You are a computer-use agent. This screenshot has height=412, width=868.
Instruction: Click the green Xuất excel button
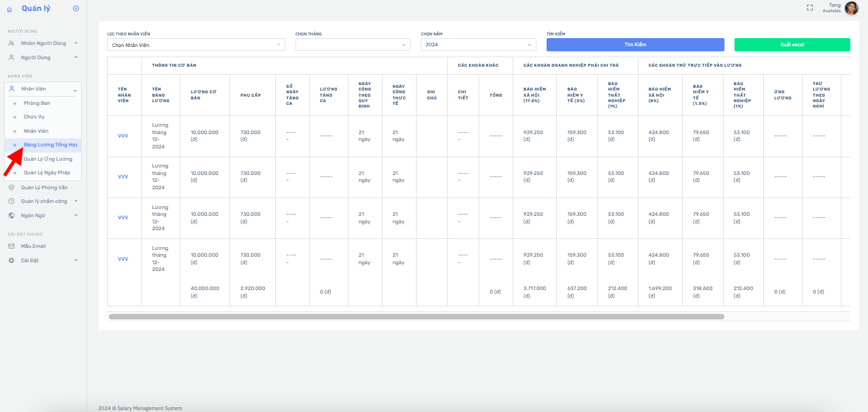(x=792, y=44)
